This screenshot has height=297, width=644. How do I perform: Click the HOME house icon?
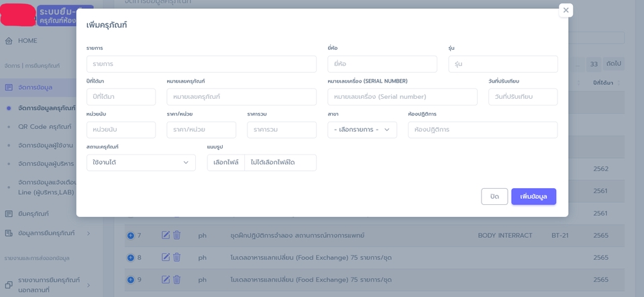[x=9, y=41]
